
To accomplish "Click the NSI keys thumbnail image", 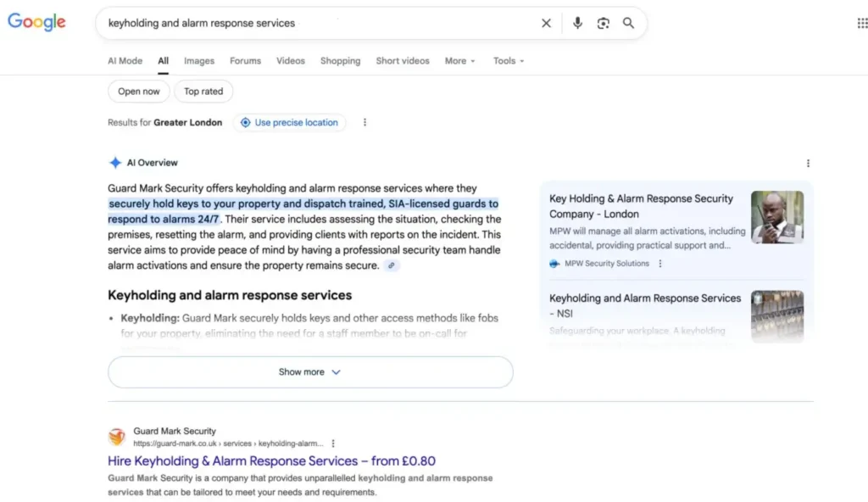I will click(777, 316).
